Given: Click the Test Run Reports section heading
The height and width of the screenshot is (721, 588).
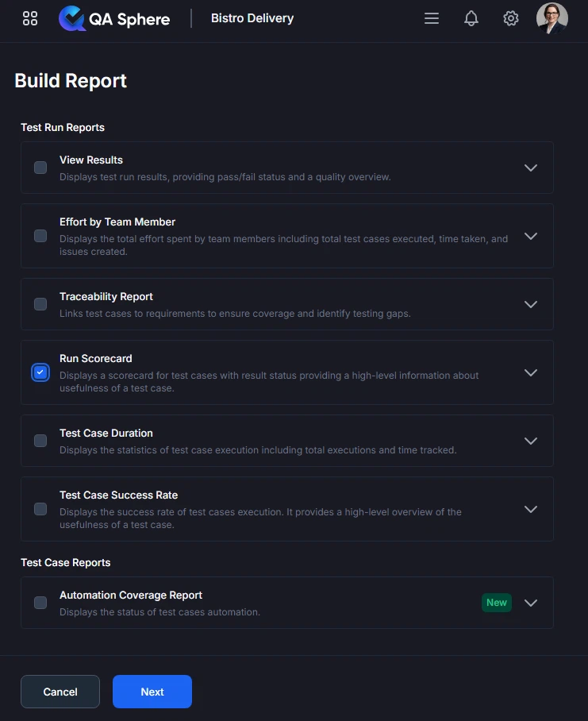Looking at the screenshot, I should 63,127.
